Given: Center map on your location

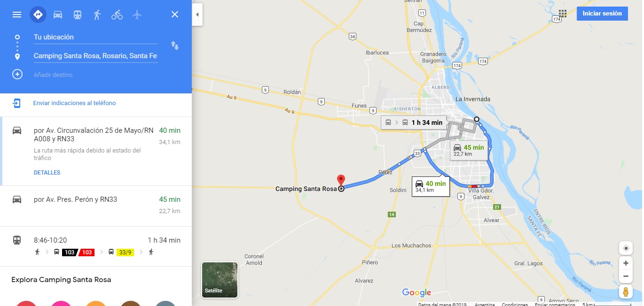Looking at the screenshot, I should tap(626, 248).
